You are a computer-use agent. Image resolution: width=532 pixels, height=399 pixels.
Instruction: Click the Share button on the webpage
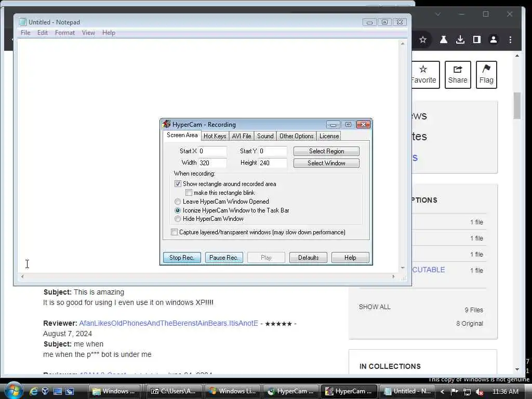click(x=458, y=75)
